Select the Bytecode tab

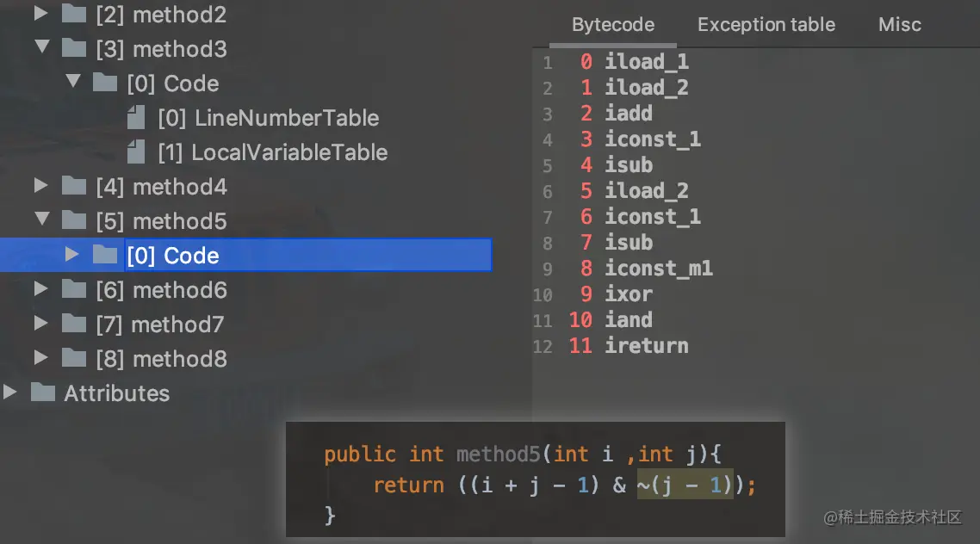(x=613, y=24)
